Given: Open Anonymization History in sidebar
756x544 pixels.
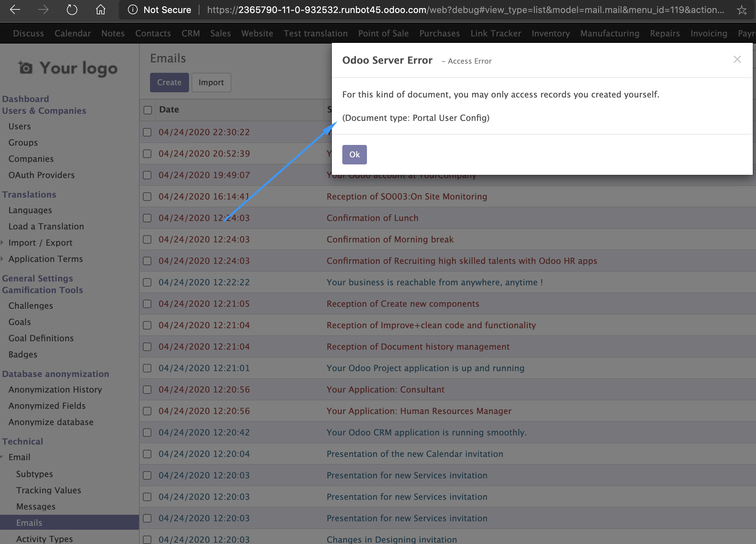Looking at the screenshot, I should pos(55,390).
